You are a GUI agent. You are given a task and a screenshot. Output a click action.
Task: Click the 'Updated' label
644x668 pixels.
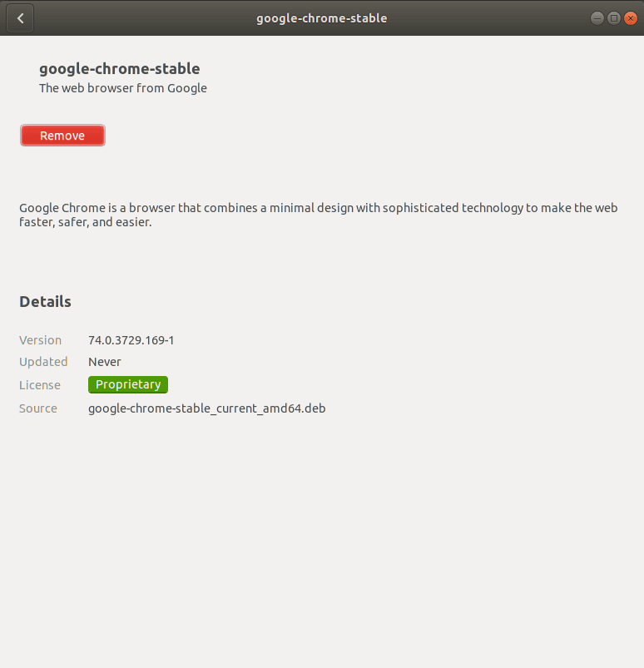click(43, 362)
